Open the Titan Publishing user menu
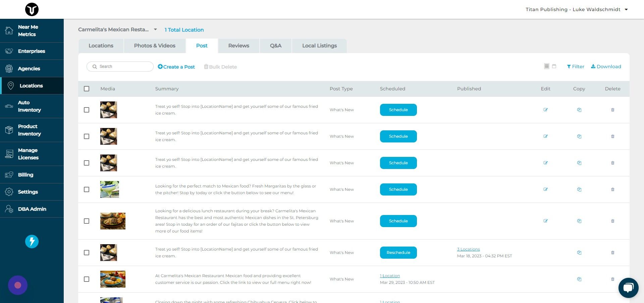Screen dimensions: 644x303 pyautogui.click(x=577, y=9)
